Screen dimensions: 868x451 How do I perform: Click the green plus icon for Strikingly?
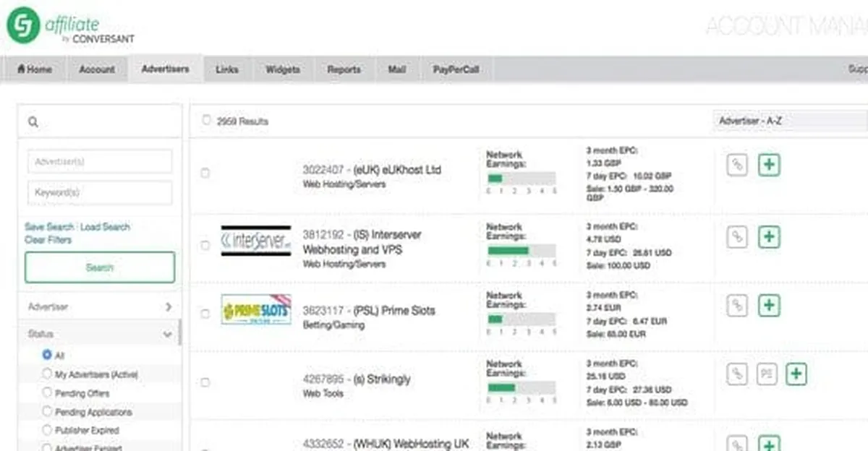tap(796, 374)
